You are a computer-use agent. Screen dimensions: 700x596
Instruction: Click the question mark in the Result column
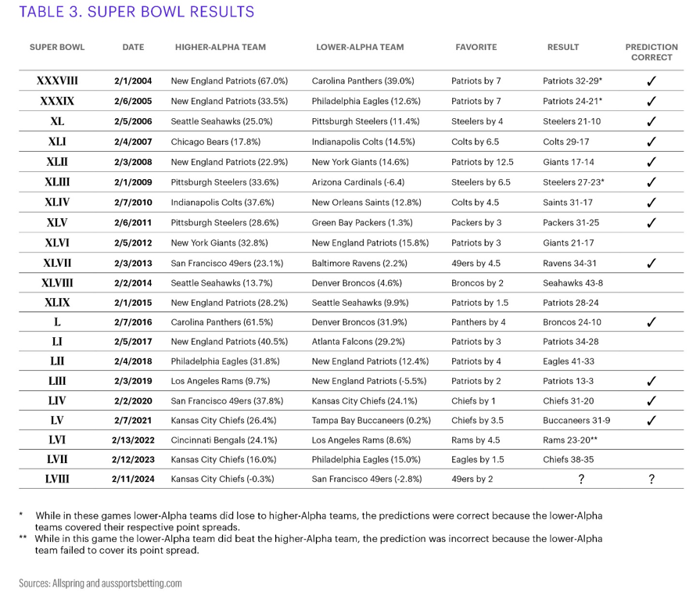(x=581, y=479)
